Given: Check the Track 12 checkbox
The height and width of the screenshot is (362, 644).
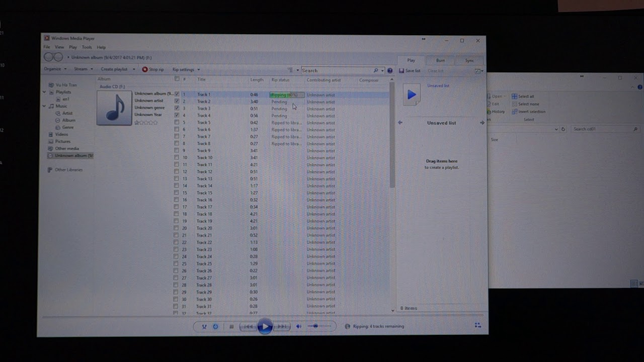Looking at the screenshot, I should pos(177,171).
